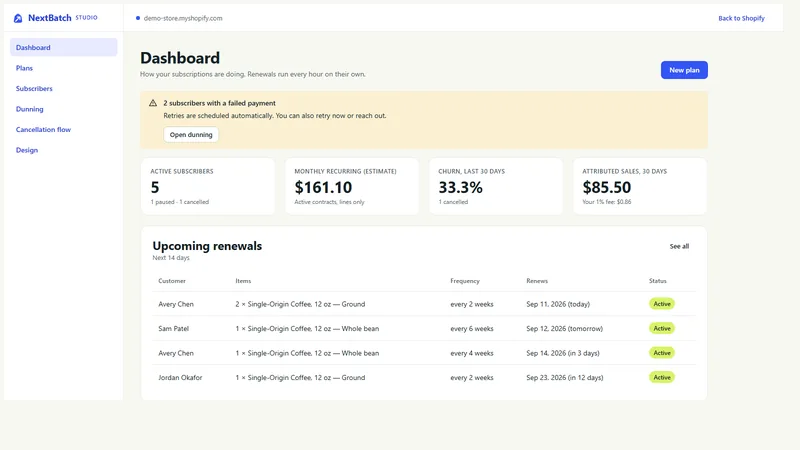Follow the Back to Shopify link
Viewport: 800px width, 450px height.
pyautogui.click(x=741, y=18)
